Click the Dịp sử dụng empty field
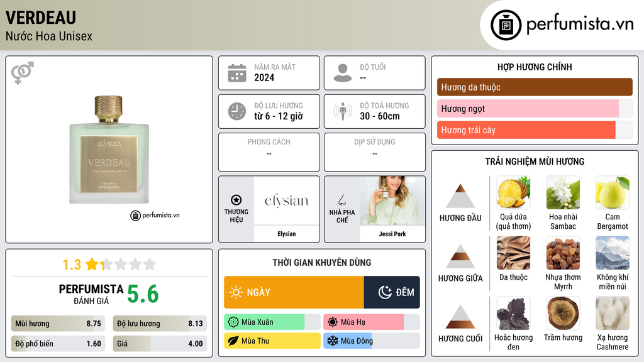Screen dimensions: 644x362 (375, 152)
